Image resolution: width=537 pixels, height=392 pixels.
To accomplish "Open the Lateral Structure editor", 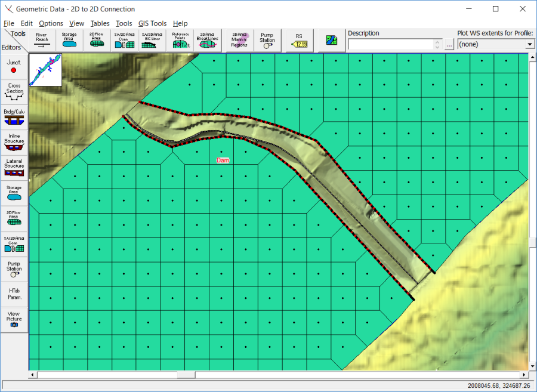I will (14, 167).
